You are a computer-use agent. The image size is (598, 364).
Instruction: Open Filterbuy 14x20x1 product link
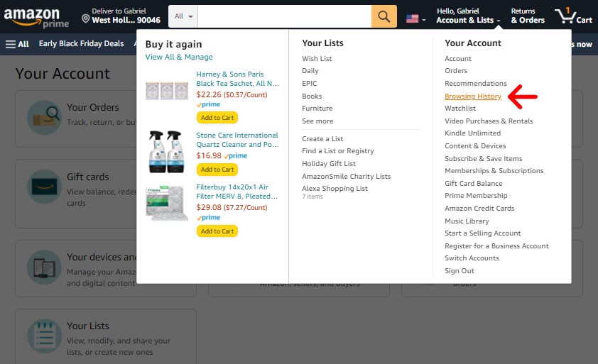pyautogui.click(x=237, y=192)
